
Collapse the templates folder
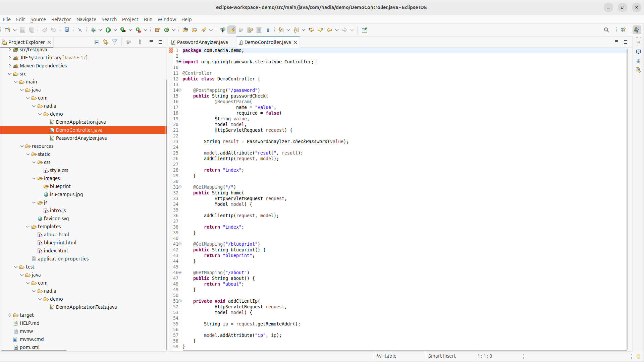click(28, 227)
